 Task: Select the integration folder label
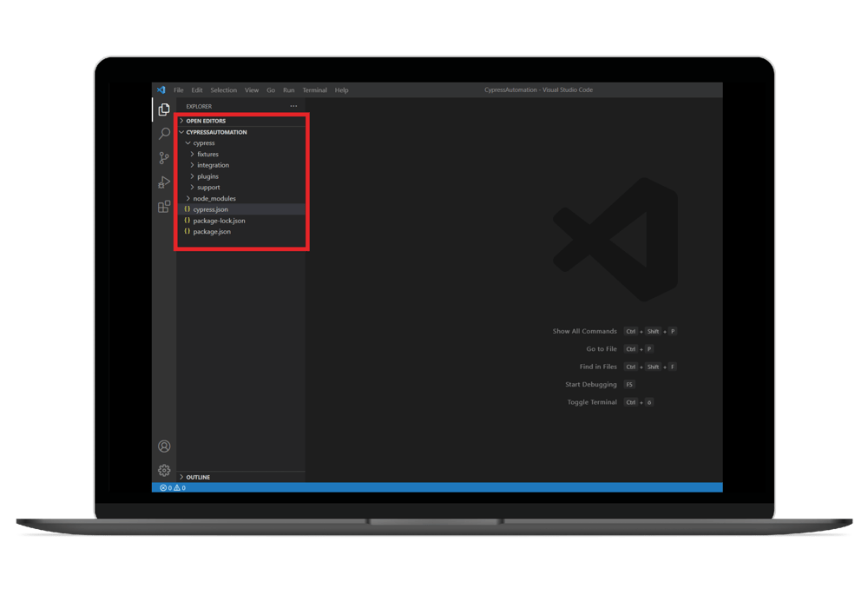(214, 165)
